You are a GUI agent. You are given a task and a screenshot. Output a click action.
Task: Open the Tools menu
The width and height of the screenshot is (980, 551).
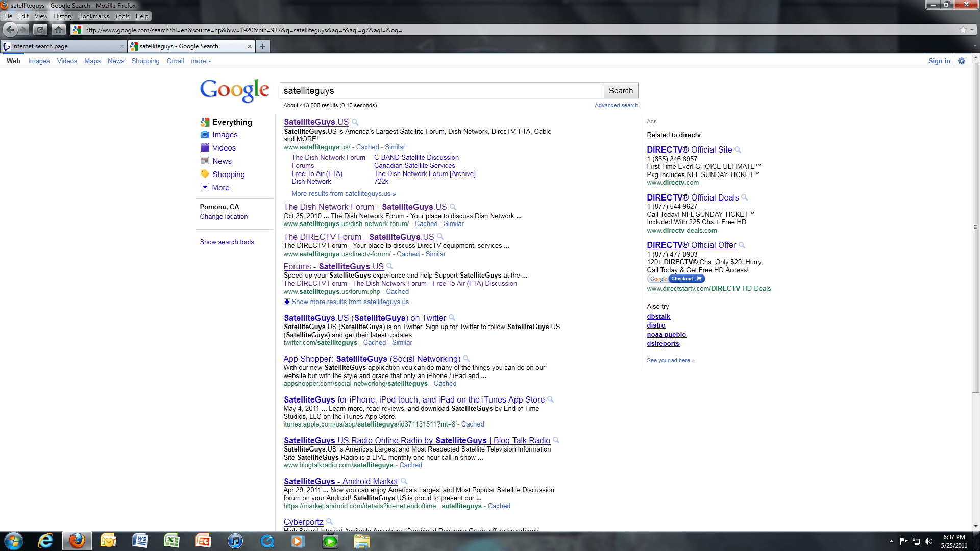coord(122,16)
